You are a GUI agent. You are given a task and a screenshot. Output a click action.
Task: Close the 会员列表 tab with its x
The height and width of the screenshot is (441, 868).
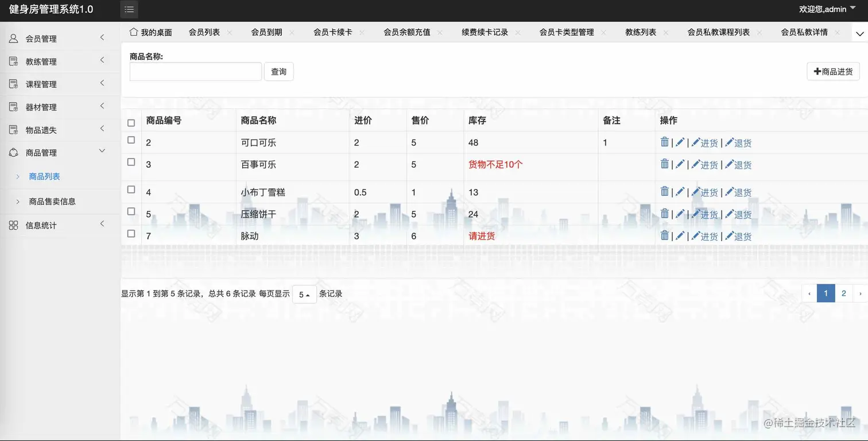(230, 33)
